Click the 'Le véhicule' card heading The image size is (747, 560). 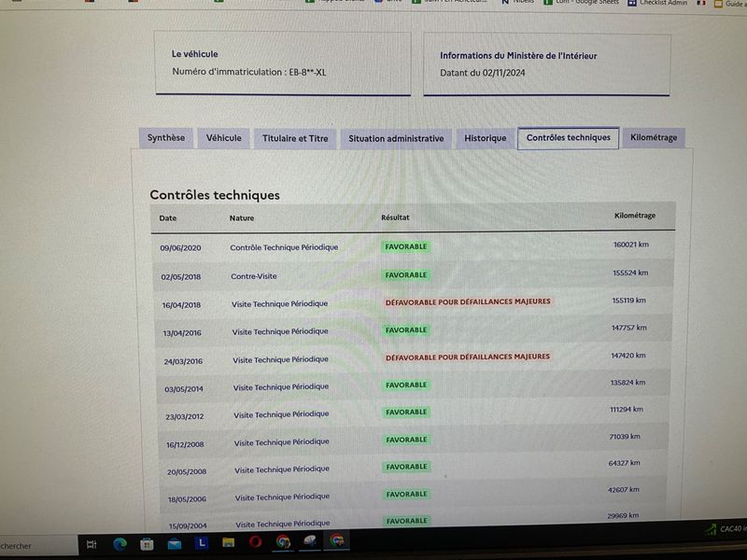click(x=195, y=54)
